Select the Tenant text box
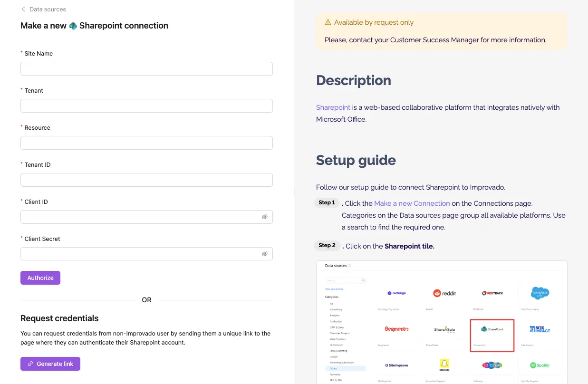This screenshot has height=384, width=588. (x=146, y=106)
